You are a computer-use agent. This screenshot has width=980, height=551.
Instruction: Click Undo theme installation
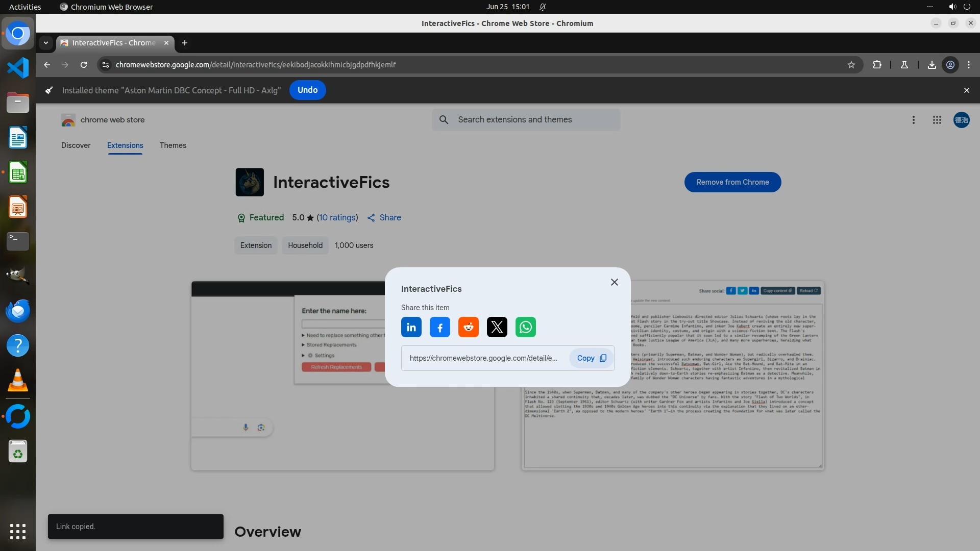pos(307,90)
